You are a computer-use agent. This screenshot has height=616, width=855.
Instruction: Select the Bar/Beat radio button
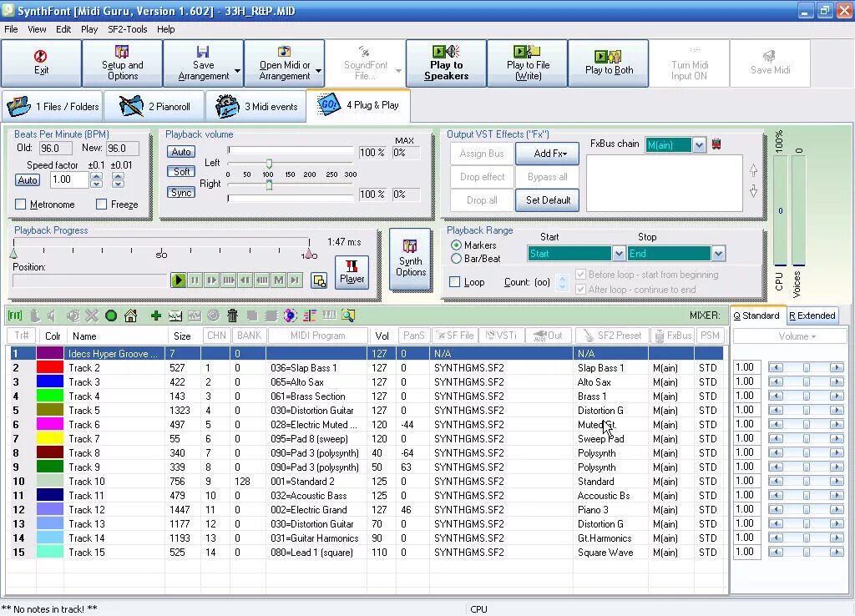[456, 259]
